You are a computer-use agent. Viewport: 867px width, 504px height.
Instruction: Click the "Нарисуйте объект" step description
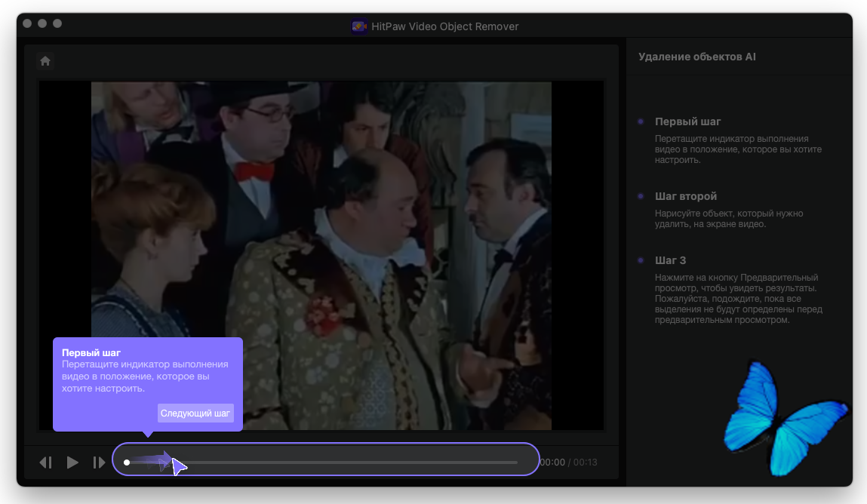tap(729, 219)
